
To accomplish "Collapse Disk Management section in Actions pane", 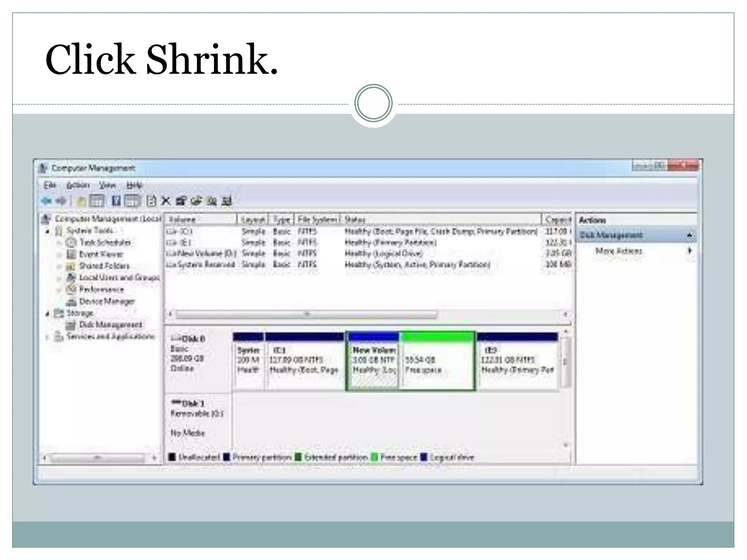I will (x=689, y=235).
